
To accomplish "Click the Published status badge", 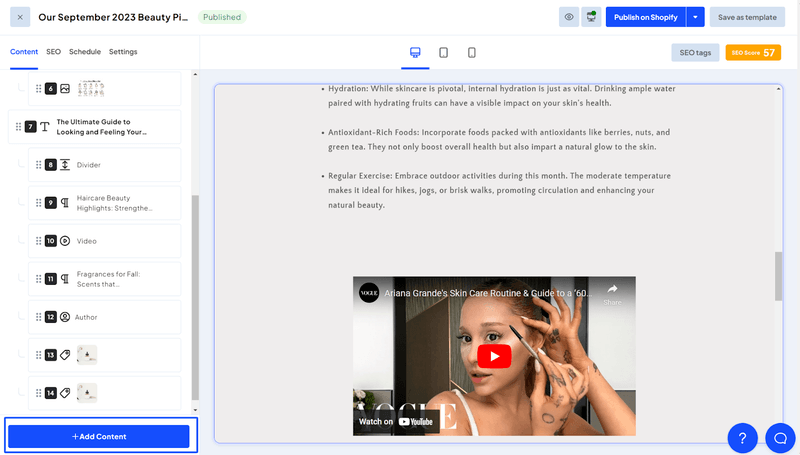I will [222, 17].
